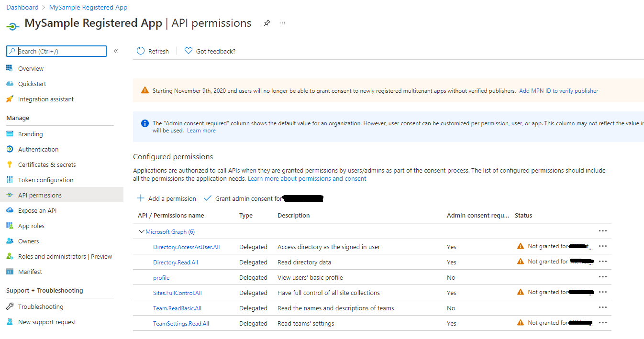Click Microsoft Graph (6) link
The width and height of the screenshot is (644, 339).
pyautogui.click(x=170, y=231)
